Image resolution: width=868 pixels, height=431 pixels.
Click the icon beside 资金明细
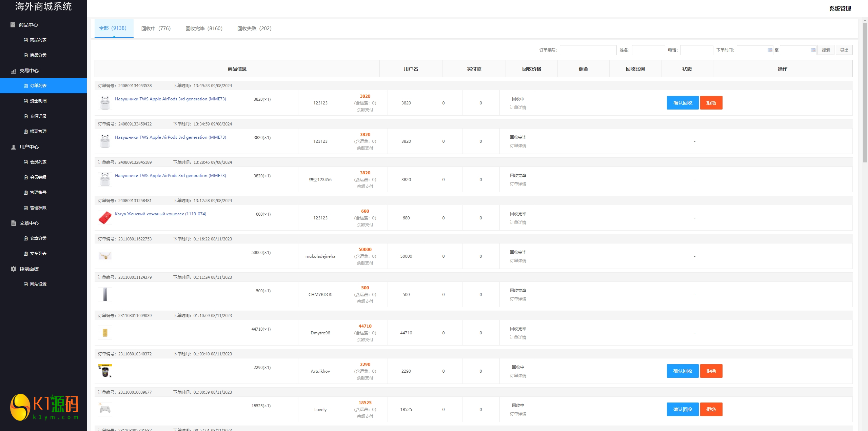[x=26, y=101]
